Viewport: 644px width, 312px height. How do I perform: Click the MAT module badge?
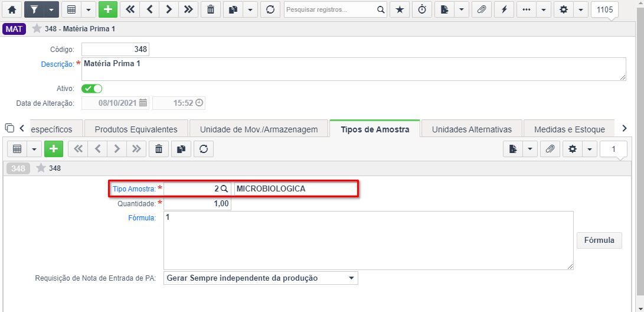(14, 29)
